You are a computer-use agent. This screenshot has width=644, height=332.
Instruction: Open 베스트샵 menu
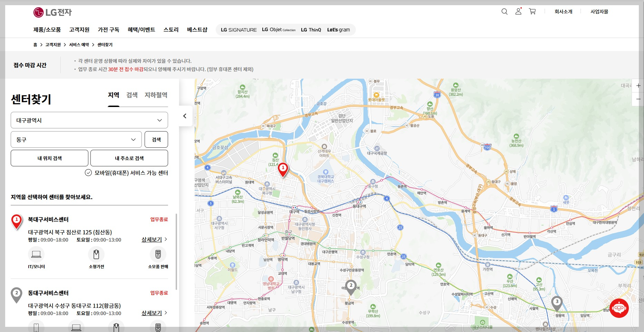click(197, 30)
